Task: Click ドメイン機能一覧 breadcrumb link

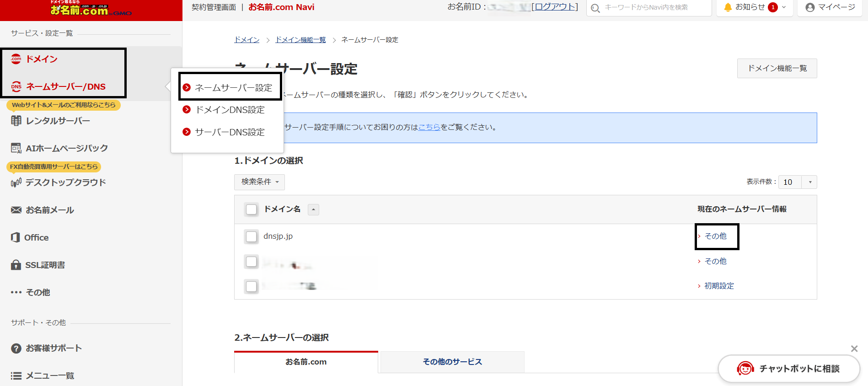Action: (300, 40)
